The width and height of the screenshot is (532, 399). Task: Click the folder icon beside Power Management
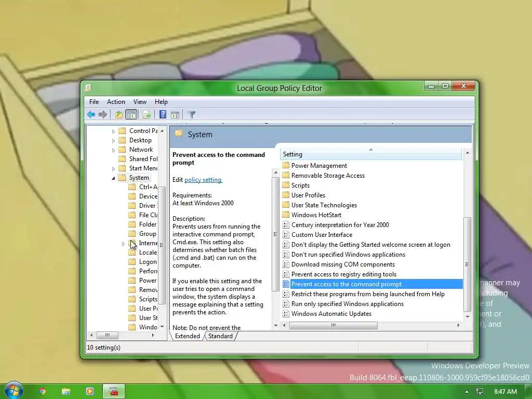(286, 166)
